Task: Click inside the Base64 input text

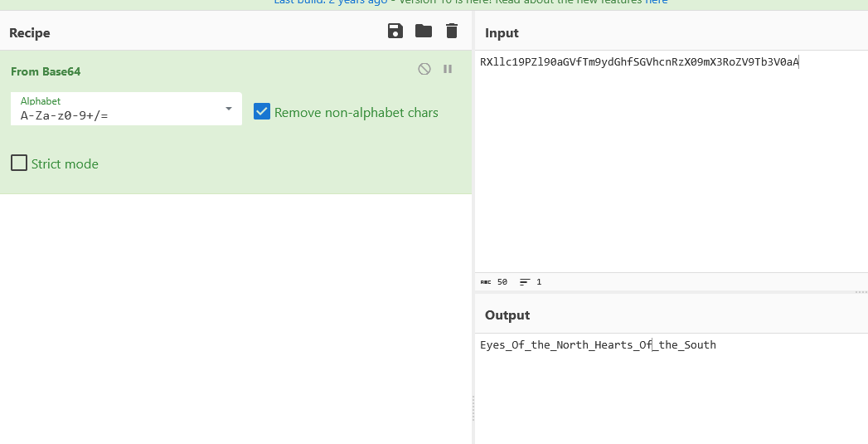Action: pyautogui.click(x=638, y=62)
